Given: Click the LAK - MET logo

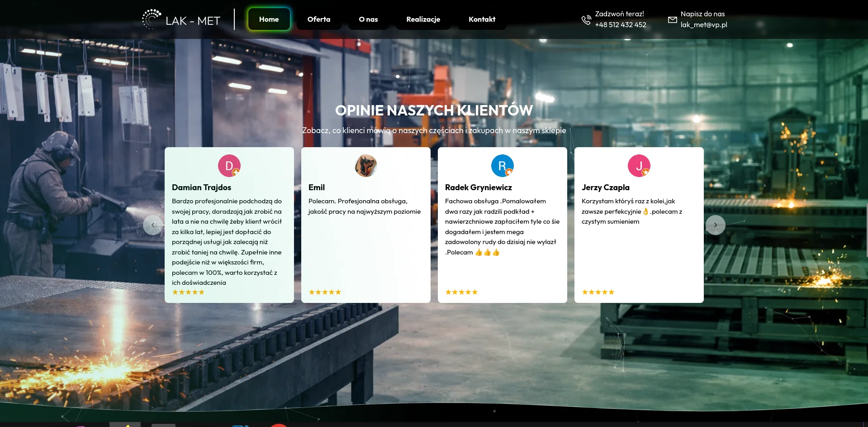Looking at the screenshot, I should pyautogui.click(x=181, y=19).
